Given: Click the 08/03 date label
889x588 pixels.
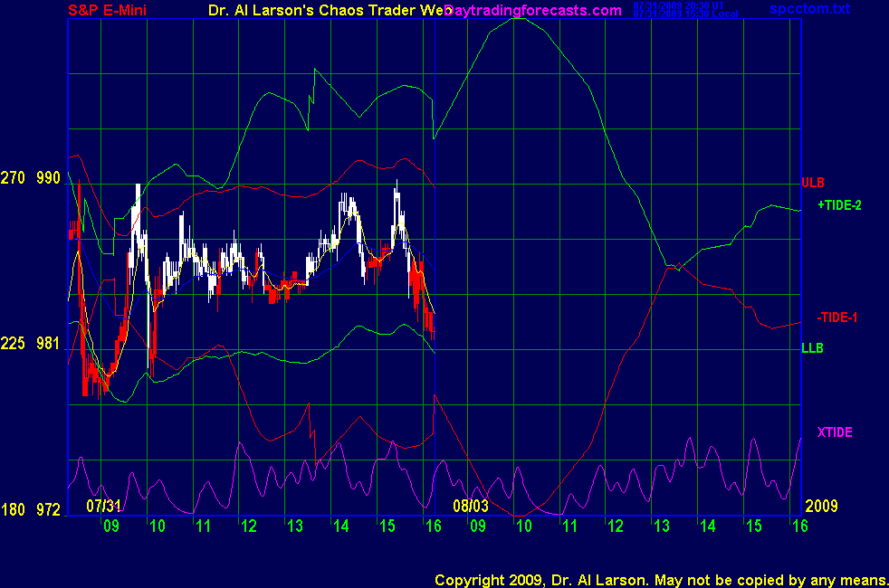Looking at the screenshot, I should [471, 506].
